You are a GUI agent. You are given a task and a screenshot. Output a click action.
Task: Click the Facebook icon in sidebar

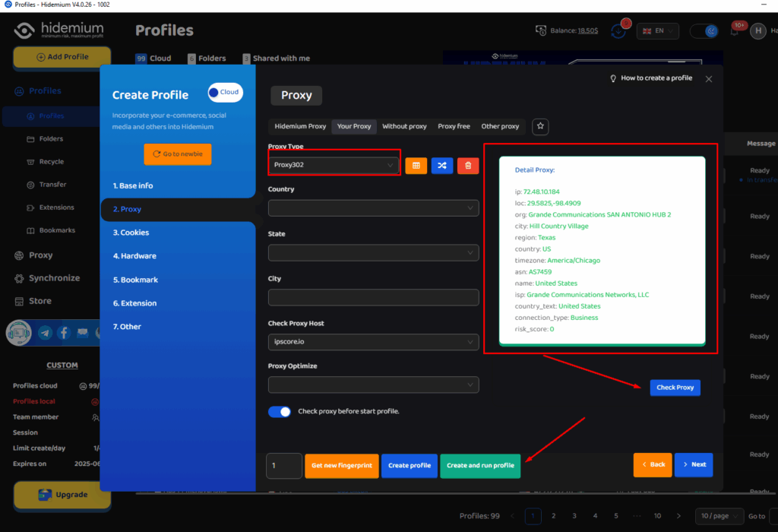[64, 333]
